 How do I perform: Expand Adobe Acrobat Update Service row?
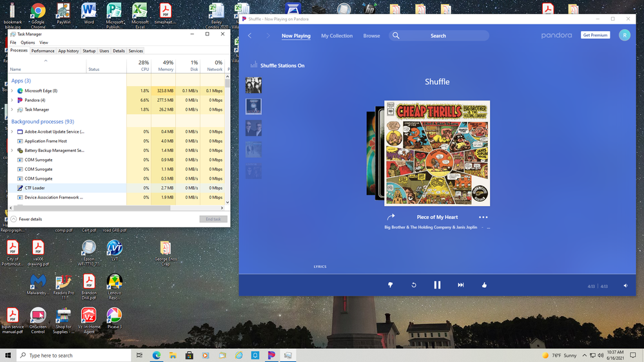[12, 132]
